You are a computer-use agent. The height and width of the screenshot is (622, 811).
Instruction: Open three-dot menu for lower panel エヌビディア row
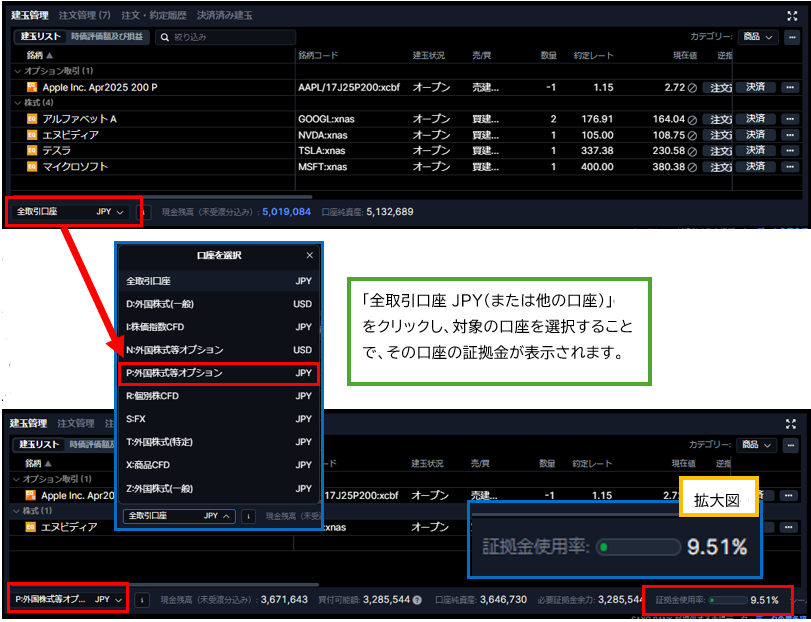(x=788, y=527)
